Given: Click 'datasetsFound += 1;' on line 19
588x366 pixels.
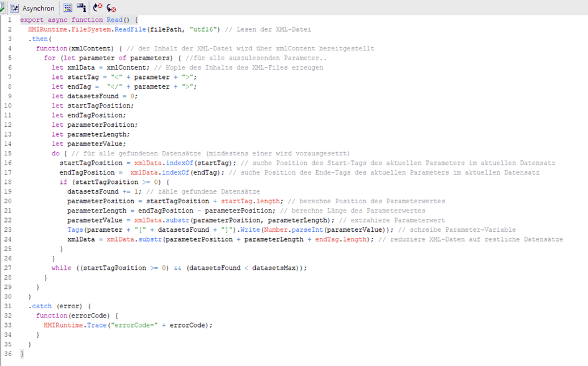Looking at the screenshot, I should tap(105, 192).
